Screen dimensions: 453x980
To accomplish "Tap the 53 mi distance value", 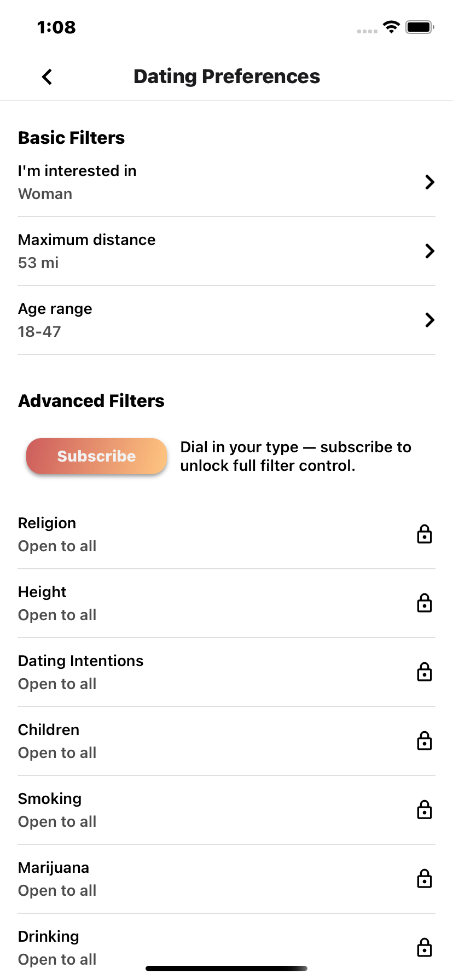I will click(x=38, y=263).
